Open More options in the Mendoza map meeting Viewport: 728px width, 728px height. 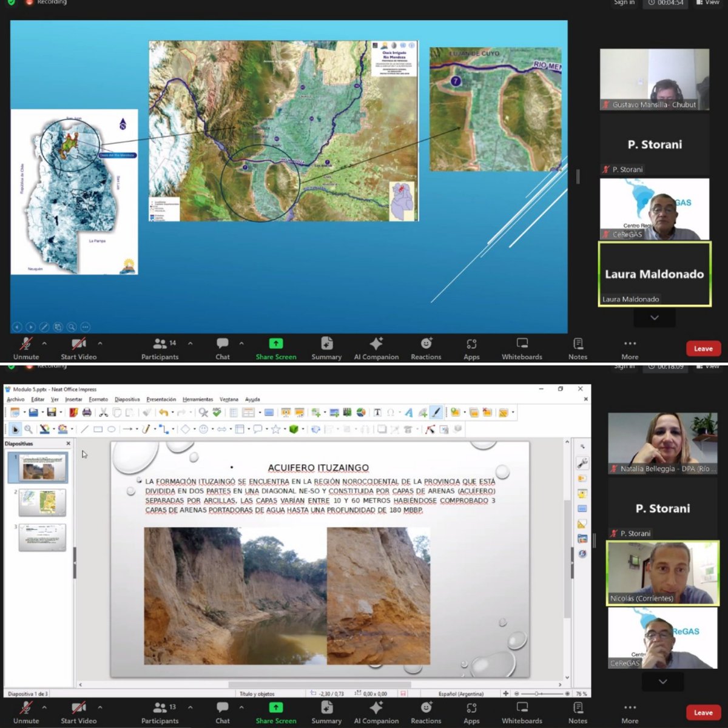[630, 348]
